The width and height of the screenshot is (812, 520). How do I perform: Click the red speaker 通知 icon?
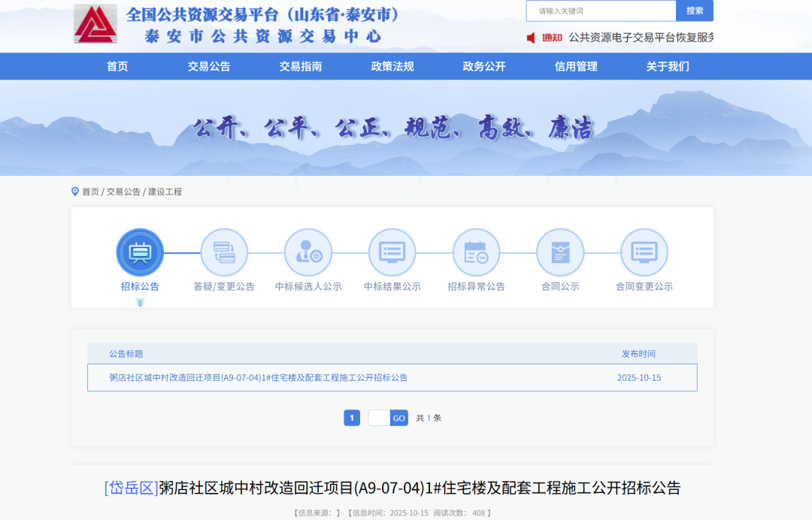pyautogui.click(x=531, y=38)
